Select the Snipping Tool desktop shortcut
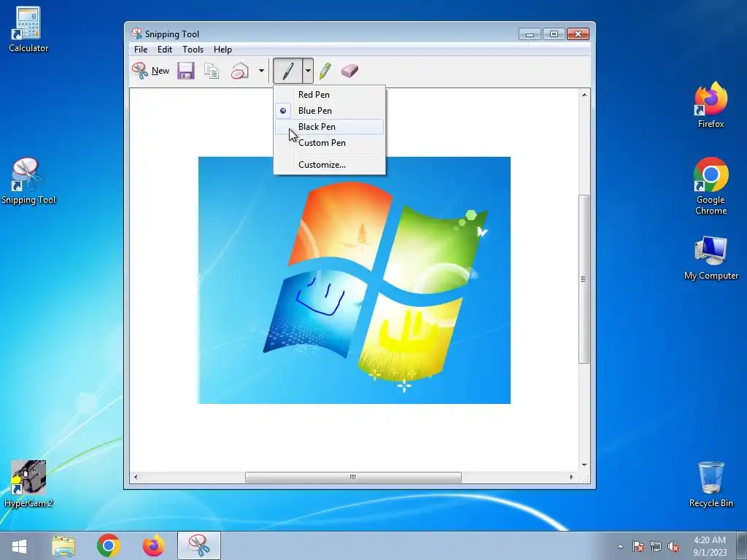Image resolution: width=747 pixels, height=560 pixels. (x=28, y=182)
